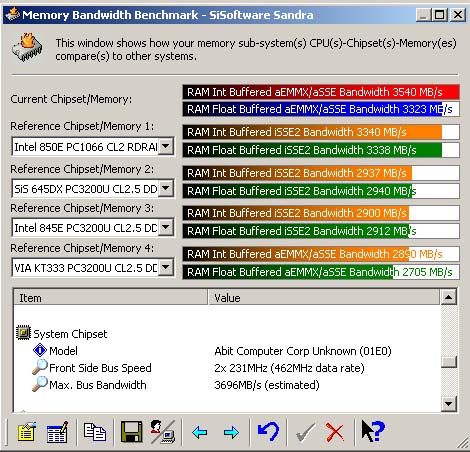Click red RAM Int Bandwidth 3540 MB/s bar
This screenshot has width=470, height=452.
point(321,92)
